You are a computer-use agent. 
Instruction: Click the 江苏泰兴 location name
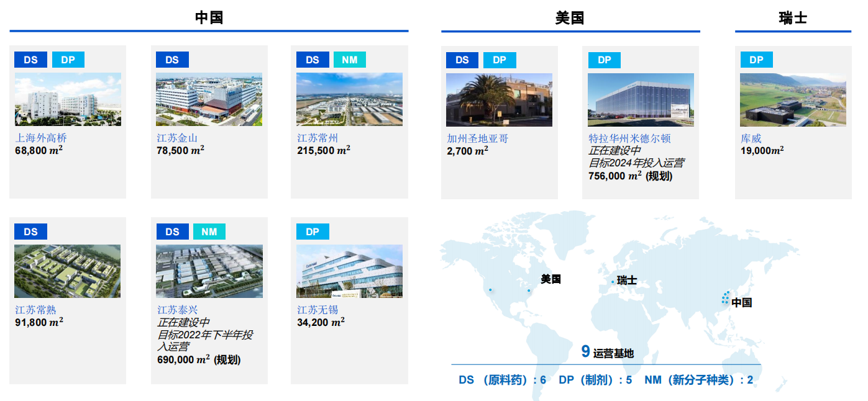(177, 310)
